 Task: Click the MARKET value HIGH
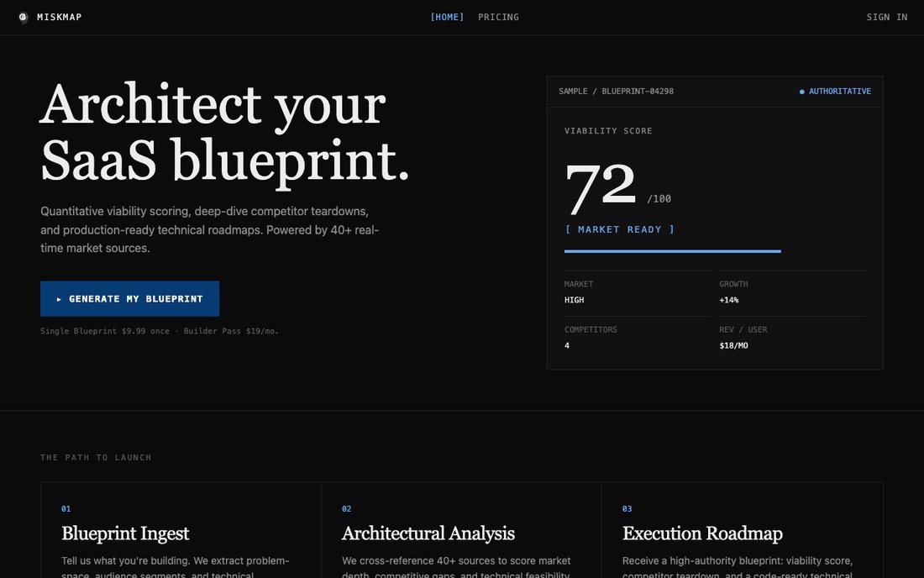click(x=574, y=300)
